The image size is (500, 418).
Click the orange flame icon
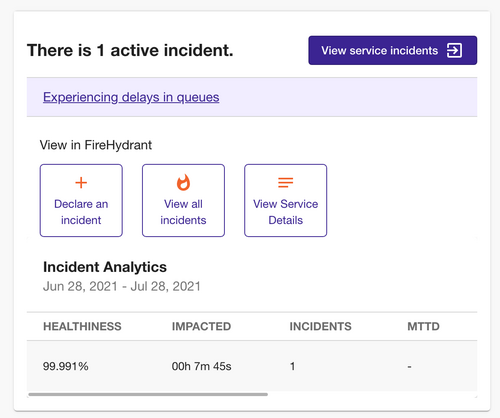point(183,182)
